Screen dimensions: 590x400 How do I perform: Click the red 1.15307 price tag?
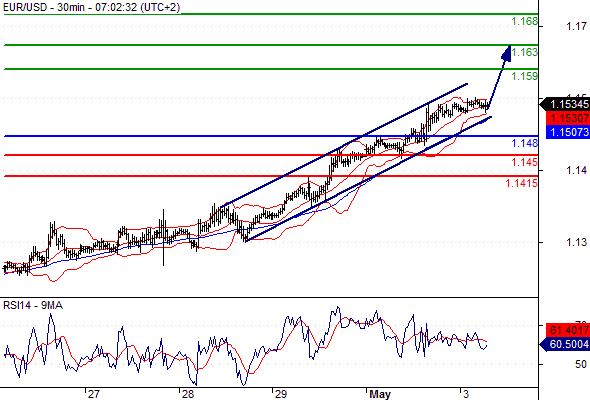coord(567,118)
